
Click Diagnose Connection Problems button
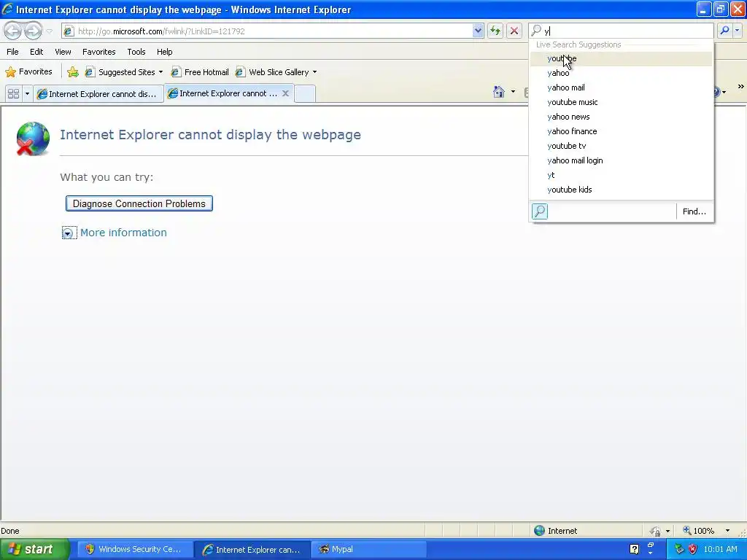[139, 204]
